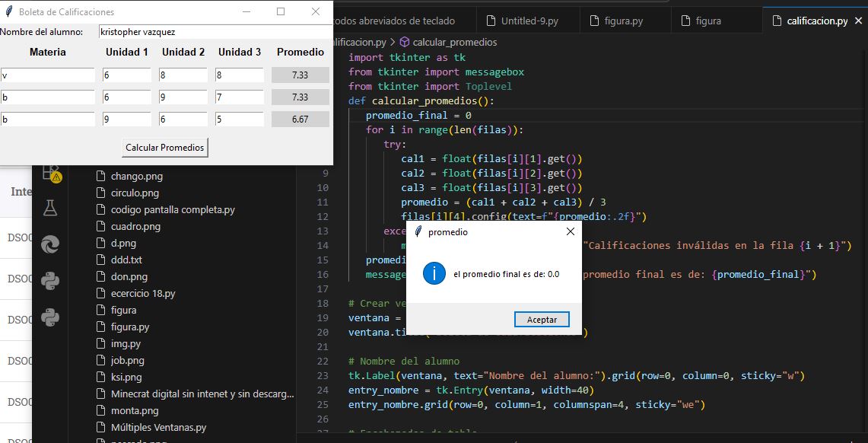Open ecercicio 18.py in the file explorer
Viewport: 868px width, 443px height.
[143, 293]
